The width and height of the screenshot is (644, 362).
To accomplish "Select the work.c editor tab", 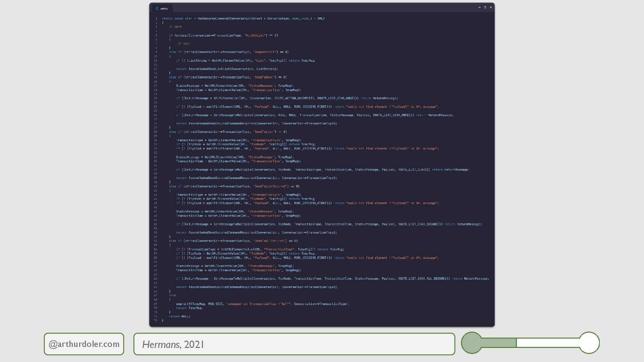I will click(x=164, y=8).
